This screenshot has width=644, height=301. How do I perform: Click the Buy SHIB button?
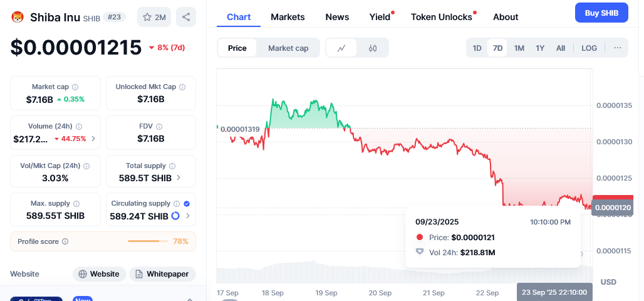pyautogui.click(x=601, y=13)
